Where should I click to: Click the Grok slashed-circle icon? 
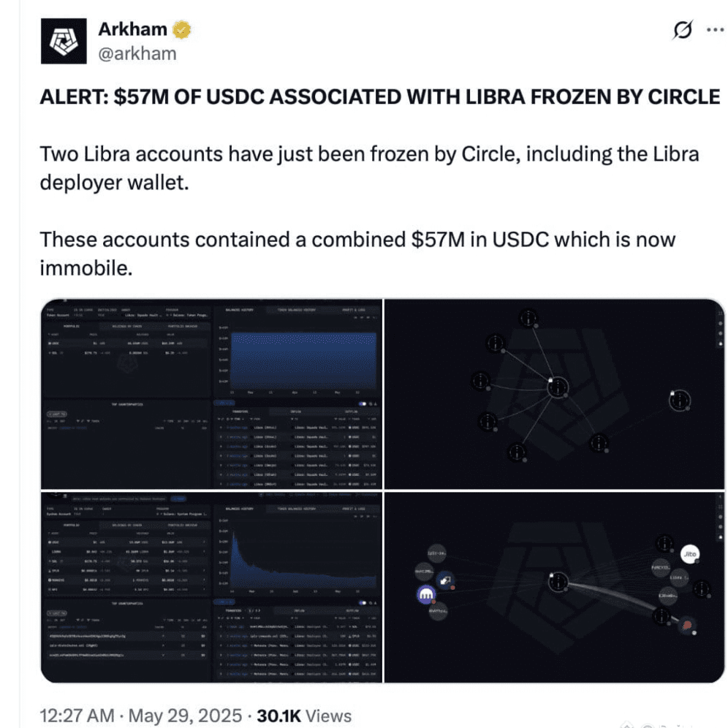681,31
